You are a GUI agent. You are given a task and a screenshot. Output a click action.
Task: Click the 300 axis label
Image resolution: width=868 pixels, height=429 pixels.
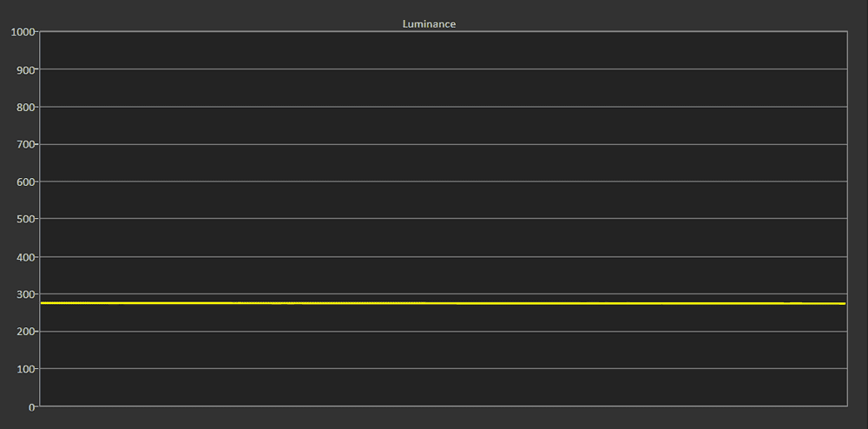26,294
